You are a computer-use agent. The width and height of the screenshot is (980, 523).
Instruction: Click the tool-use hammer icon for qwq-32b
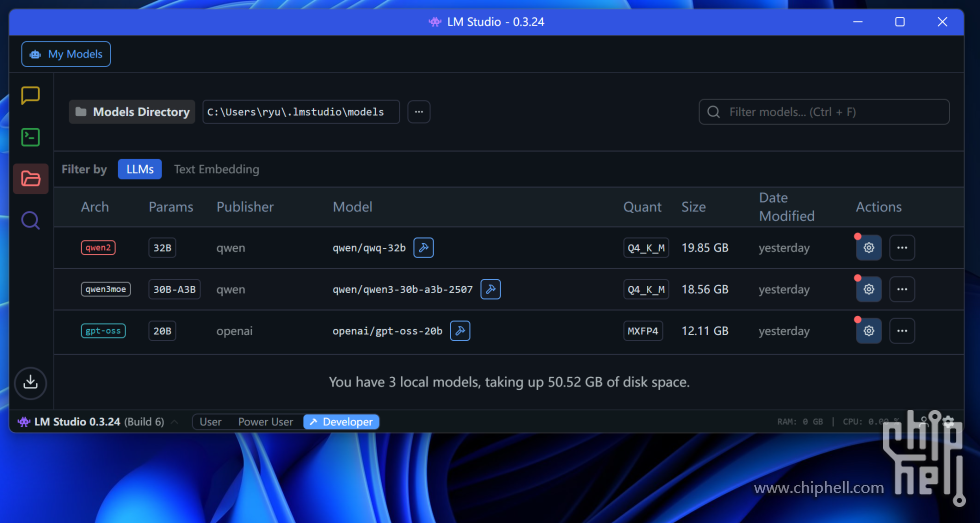[x=424, y=248]
